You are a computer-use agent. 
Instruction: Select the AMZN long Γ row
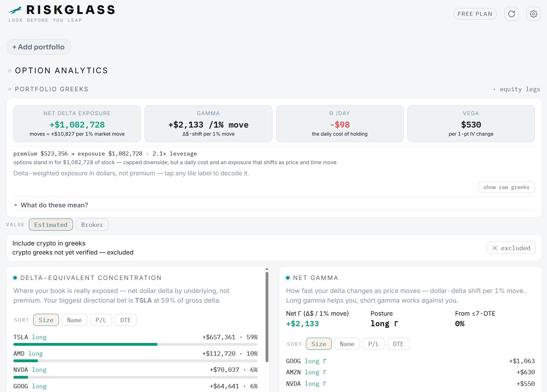click(x=410, y=372)
